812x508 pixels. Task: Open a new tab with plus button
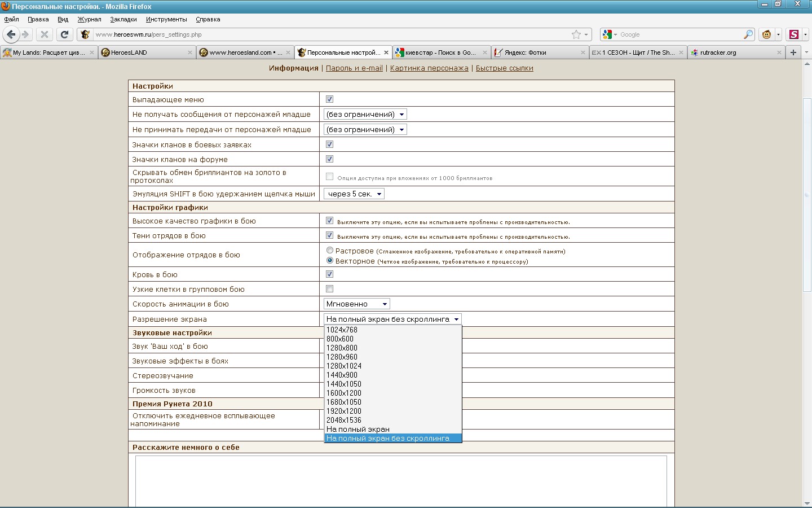(793, 52)
